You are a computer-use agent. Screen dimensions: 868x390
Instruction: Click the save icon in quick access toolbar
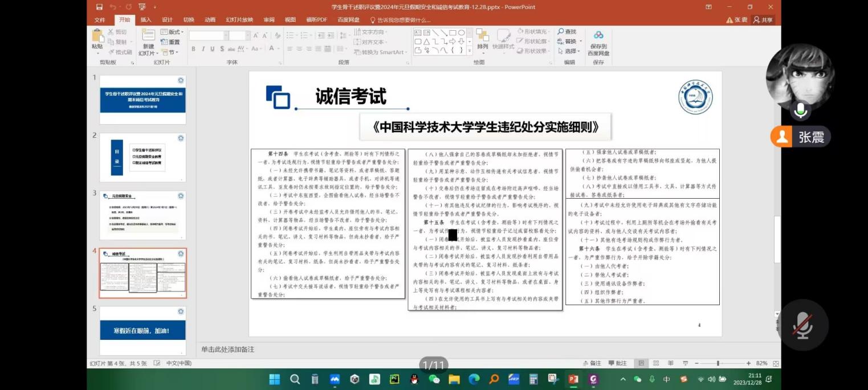point(100,7)
